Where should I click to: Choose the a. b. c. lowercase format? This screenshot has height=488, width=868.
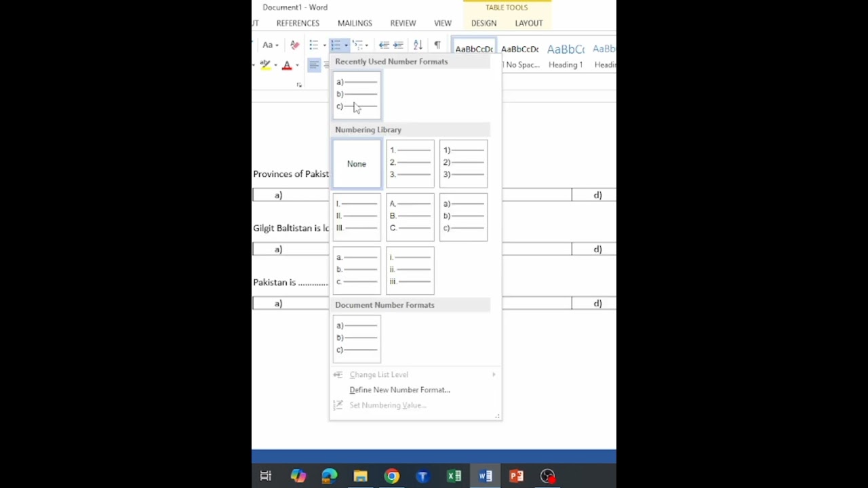357,271
